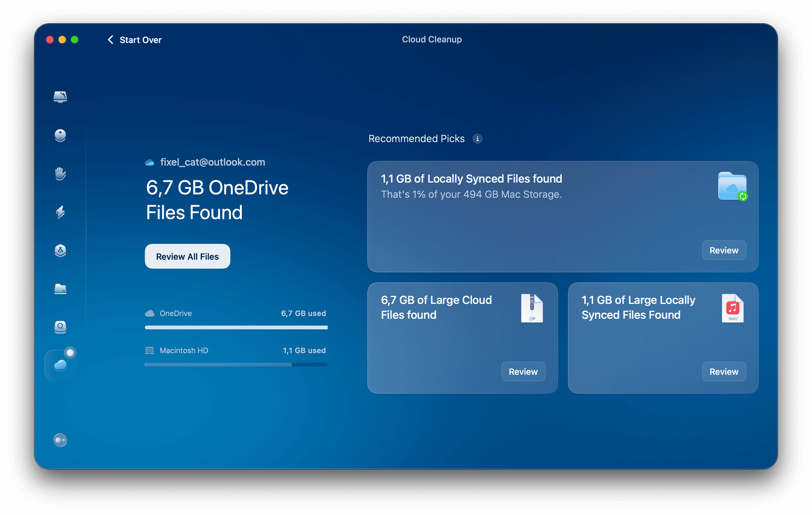Screen dimensions: 812x515
Task: Click the Macintosh HD storage progress bar
Action: 236,364
